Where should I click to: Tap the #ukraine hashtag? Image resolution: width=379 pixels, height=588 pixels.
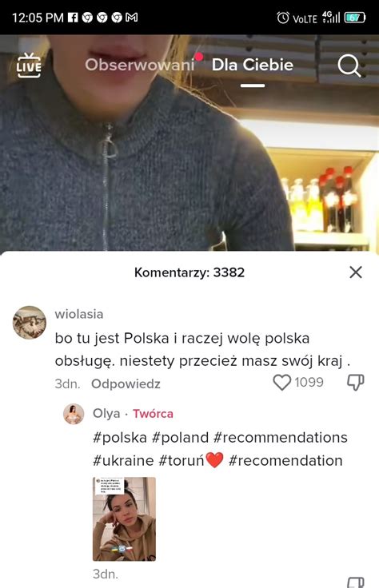click(x=123, y=460)
